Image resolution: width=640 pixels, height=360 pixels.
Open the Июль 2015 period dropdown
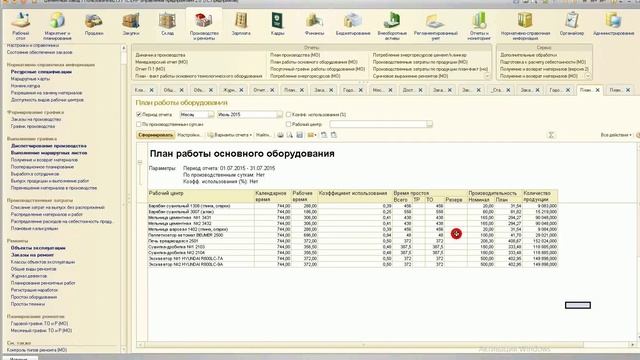point(280,115)
